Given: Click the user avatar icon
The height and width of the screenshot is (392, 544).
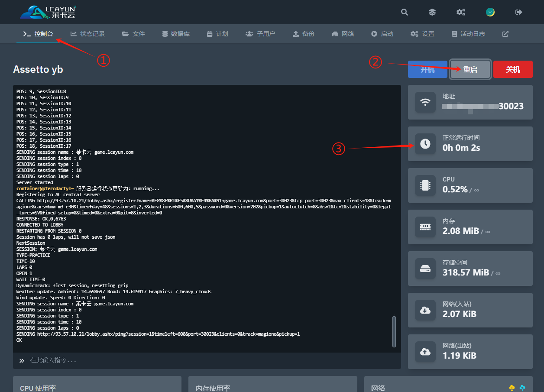Looking at the screenshot, I should pos(490,12).
